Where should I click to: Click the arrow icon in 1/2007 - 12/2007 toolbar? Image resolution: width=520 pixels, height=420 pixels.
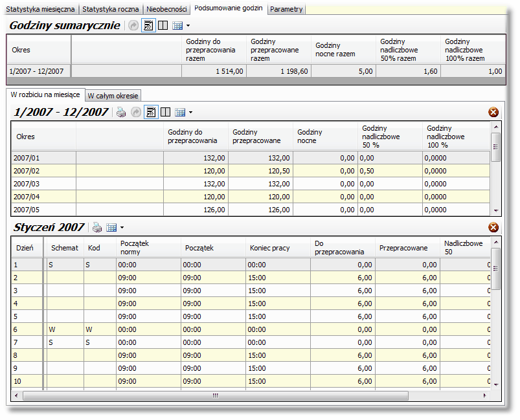[136, 113]
